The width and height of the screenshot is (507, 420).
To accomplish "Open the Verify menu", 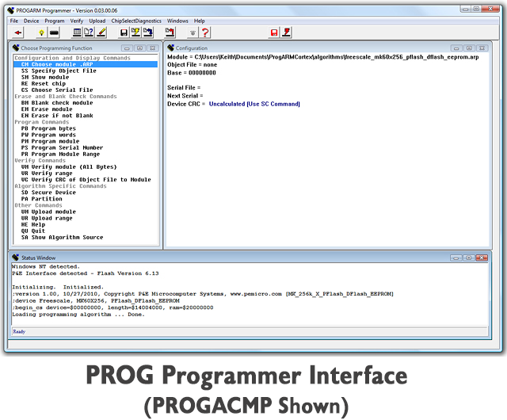I will tap(77, 21).
